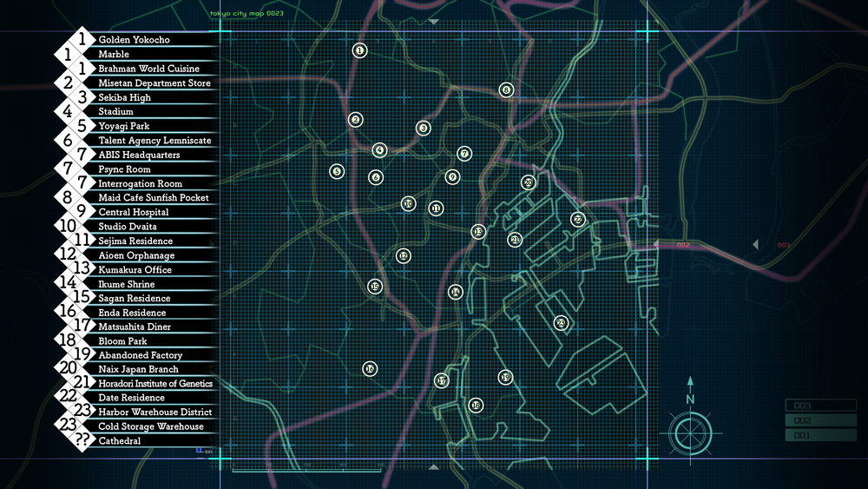Click map marker 16 on the map
The image size is (868, 489).
(x=370, y=369)
